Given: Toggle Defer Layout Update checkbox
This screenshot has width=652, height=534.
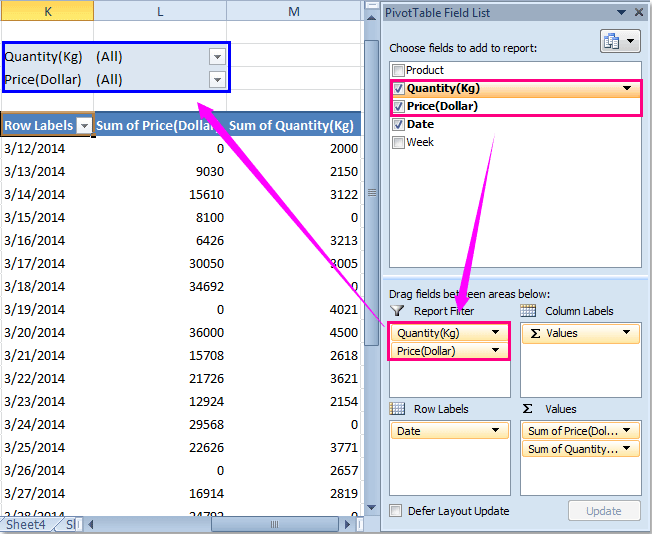Looking at the screenshot, I should coord(397,511).
